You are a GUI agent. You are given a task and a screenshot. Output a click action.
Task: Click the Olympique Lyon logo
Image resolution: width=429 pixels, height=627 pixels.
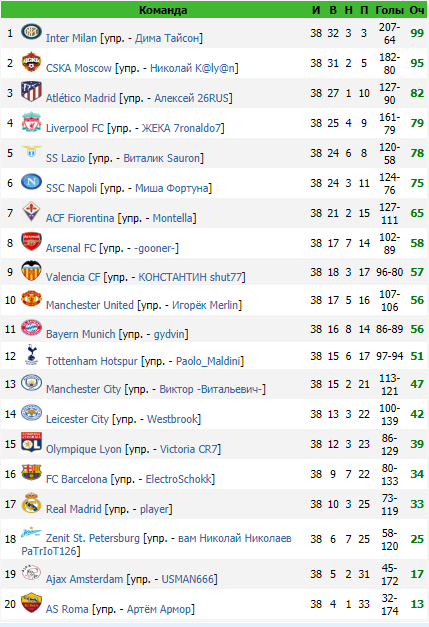(31, 442)
